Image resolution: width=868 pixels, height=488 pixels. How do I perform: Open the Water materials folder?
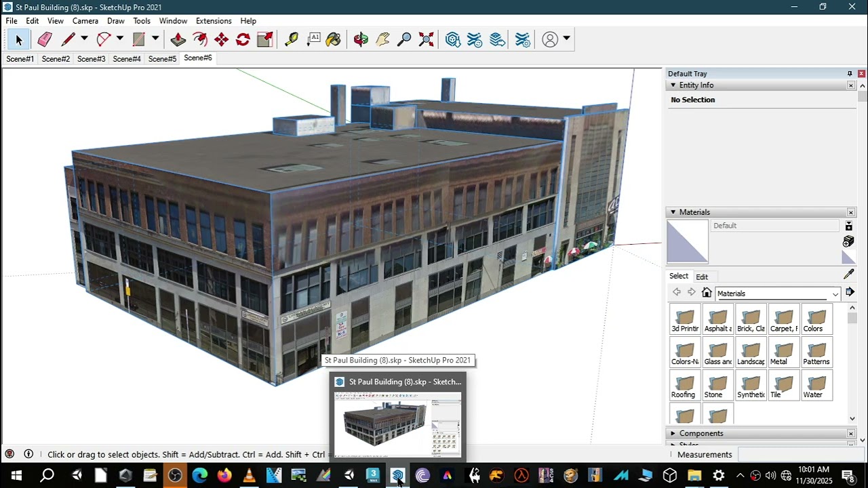tap(816, 386)
